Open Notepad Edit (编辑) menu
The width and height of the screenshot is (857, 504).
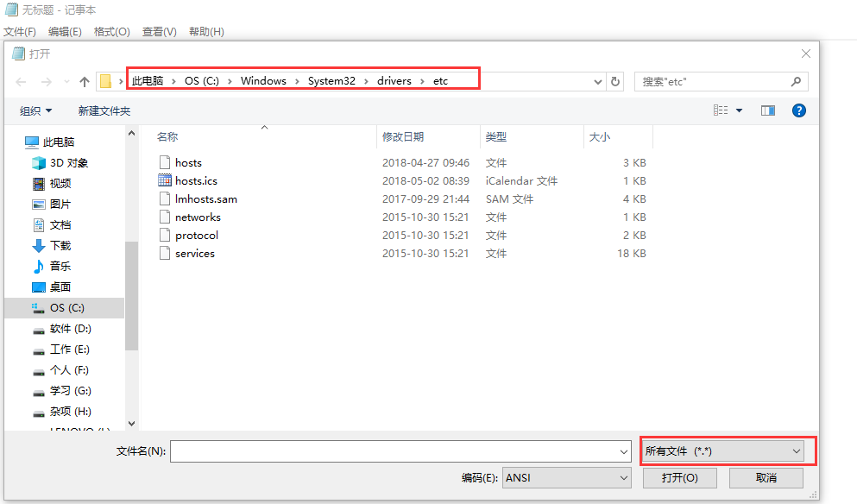65,32
